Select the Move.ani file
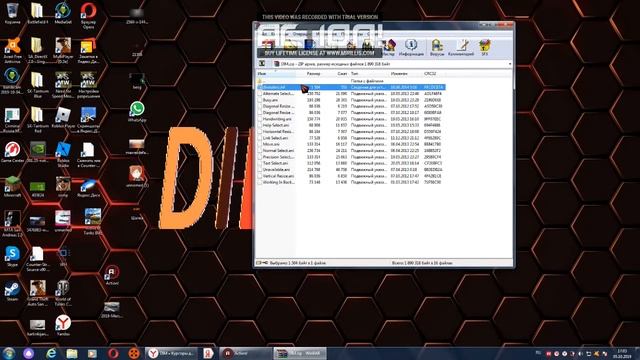Image resolution: width=640 pixels, height=360 pixels. [x=351, y=144]
